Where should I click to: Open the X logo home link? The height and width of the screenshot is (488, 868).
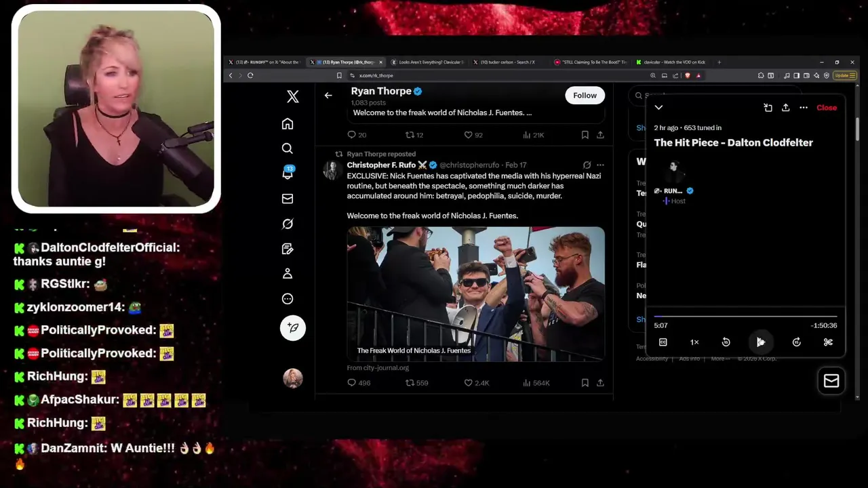pos(293,96)
